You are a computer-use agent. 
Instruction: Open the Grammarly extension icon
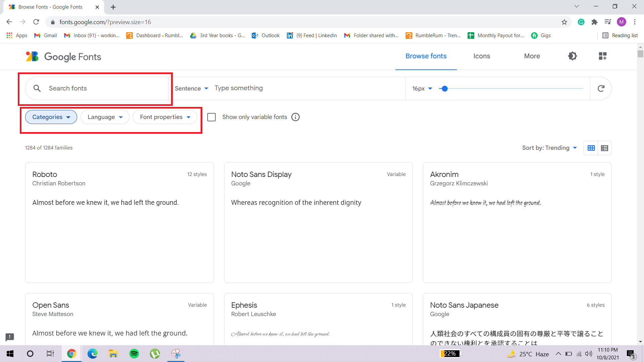581,22
